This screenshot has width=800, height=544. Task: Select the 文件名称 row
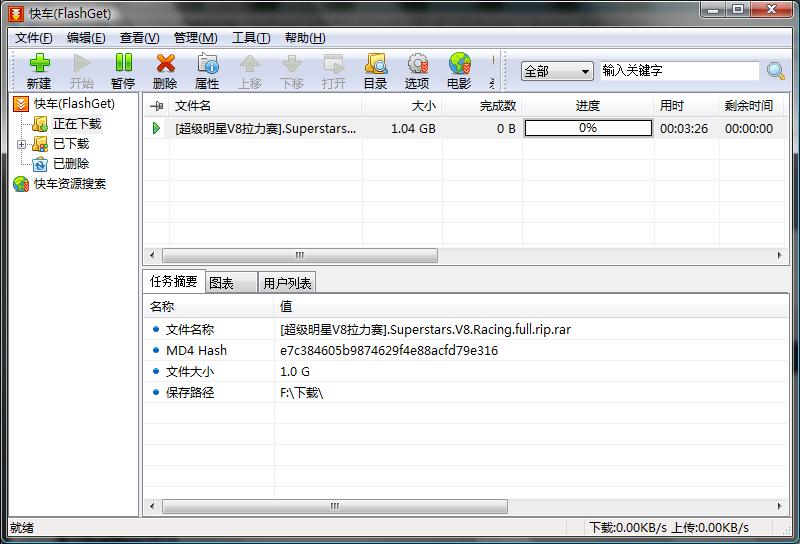point(466,330)
